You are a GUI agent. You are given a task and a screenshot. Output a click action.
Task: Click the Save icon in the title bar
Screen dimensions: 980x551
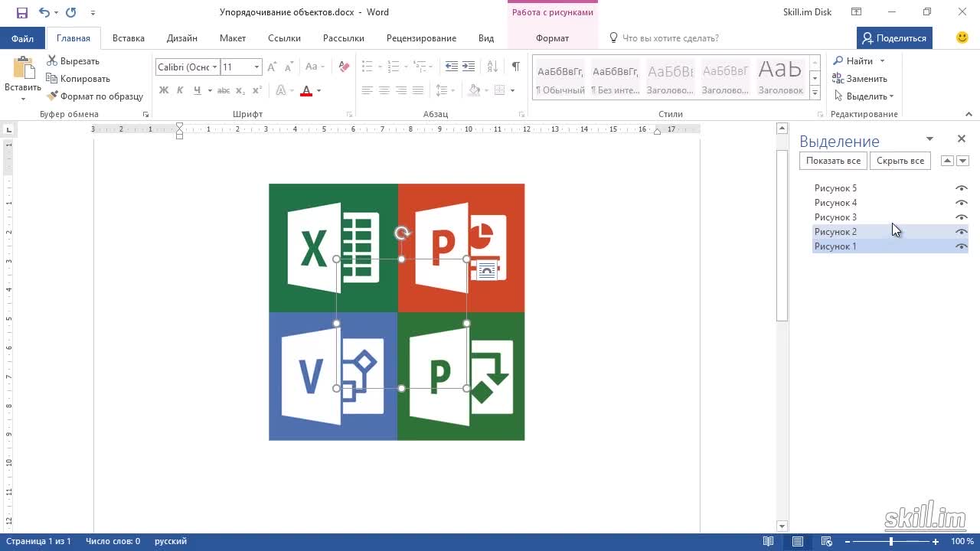click(22, 12)
